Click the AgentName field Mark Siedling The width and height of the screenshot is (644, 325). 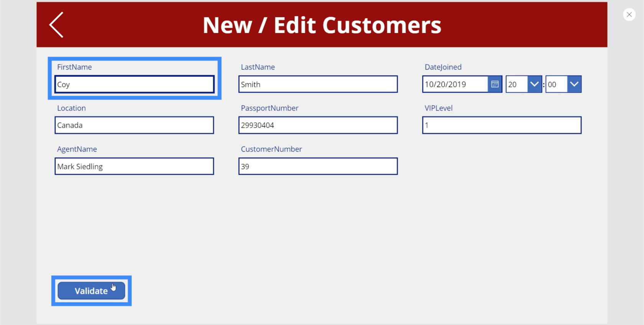(134, 166)
